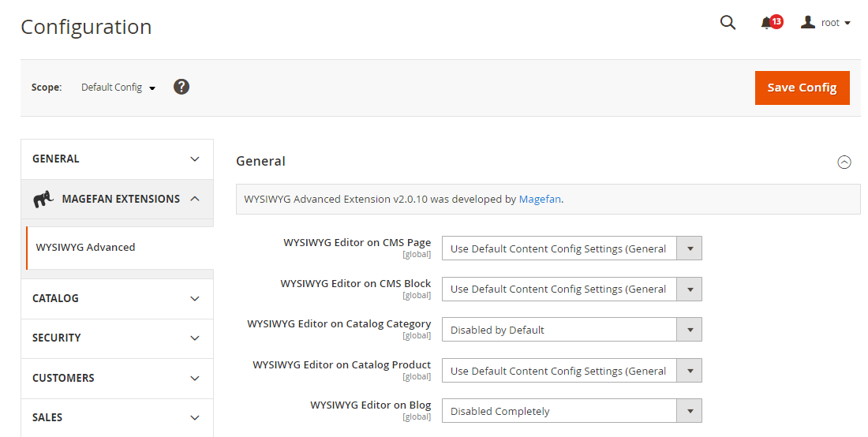The width and height of the screenshot is (868, 437).
Task: Open WYSIWYG Editor on CMS Page dropdown
Action: (x=572, y=248)
